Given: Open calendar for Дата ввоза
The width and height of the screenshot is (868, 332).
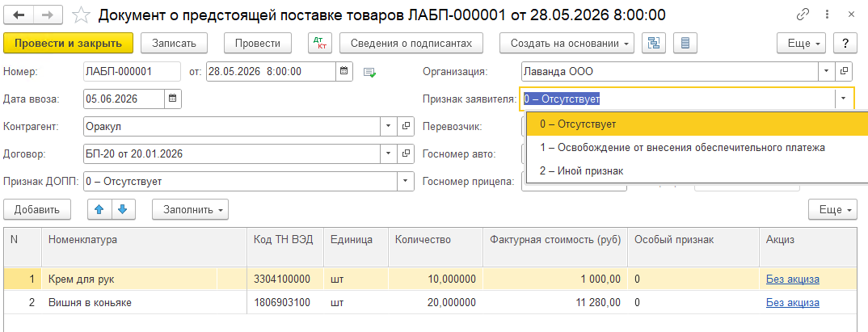Looking at the screenshot, I should (x=173, y=99).
